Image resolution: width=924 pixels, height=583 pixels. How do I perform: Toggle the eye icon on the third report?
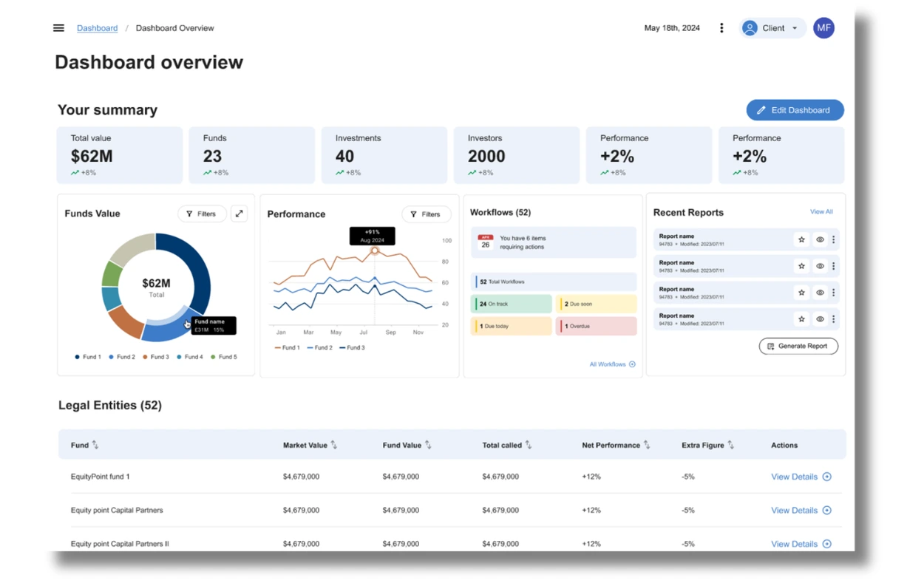820,293
